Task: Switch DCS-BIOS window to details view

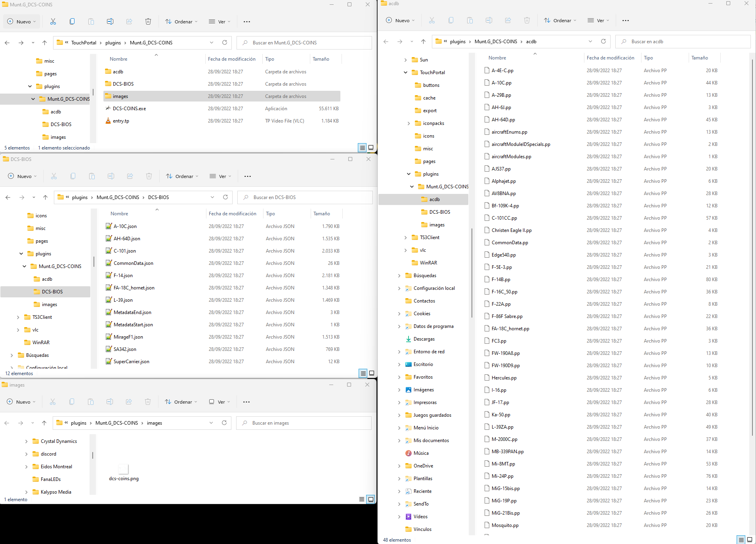Action: [363, 374]
